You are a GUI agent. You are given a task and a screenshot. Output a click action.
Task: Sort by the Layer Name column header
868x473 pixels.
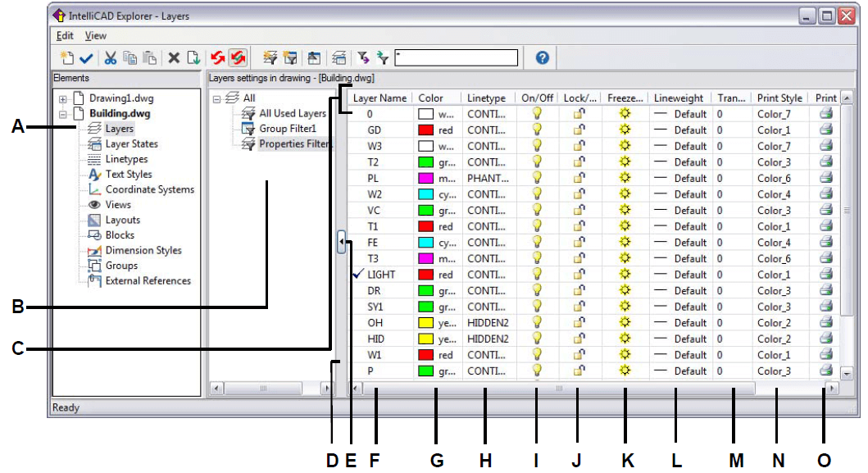tap(379, 98)
